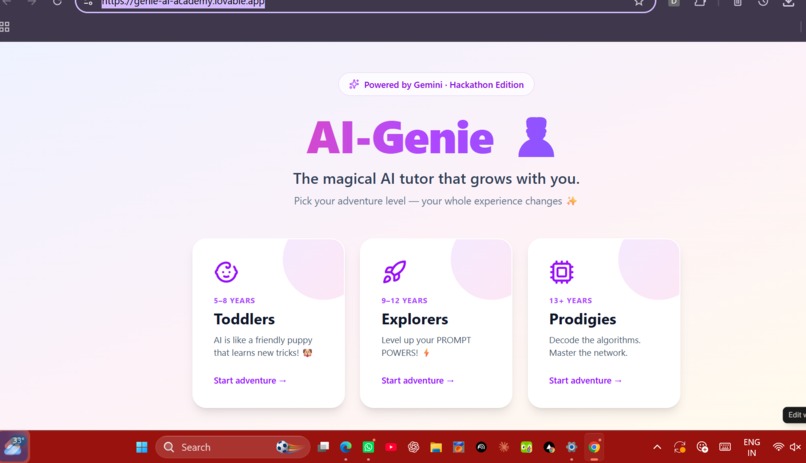The height and width of the screenshot is (463, 806).
Task: Open YouTube from the taskbar
Action: click(391, 447)
